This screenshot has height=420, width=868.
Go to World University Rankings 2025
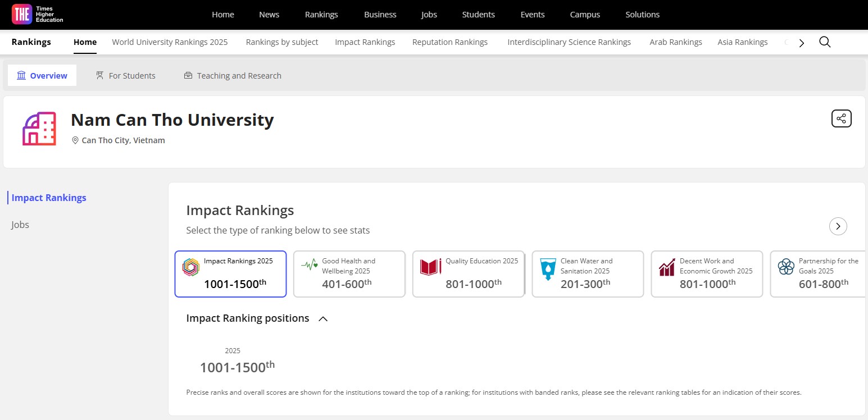click(x=170, y=42)
